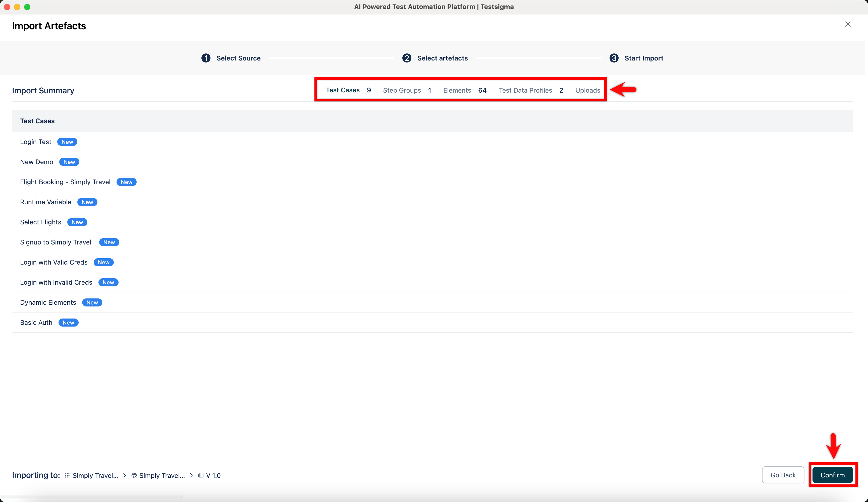Click first breadcrumb chevron after Simply Travel

pyautogui.click(x=124, y=475)
